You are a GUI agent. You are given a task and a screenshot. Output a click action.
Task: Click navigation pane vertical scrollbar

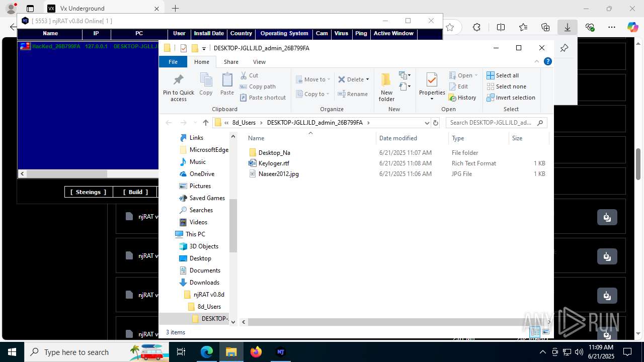(233, 226)
